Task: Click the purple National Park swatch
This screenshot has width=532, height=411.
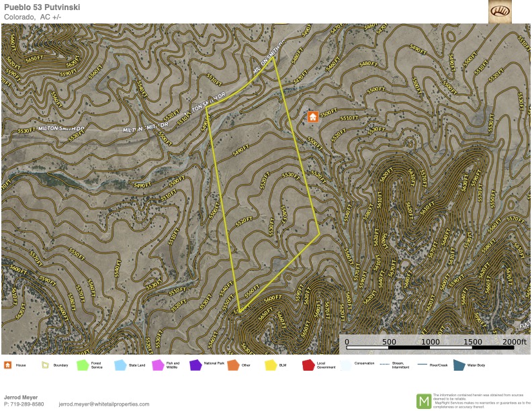Action: 195,365
